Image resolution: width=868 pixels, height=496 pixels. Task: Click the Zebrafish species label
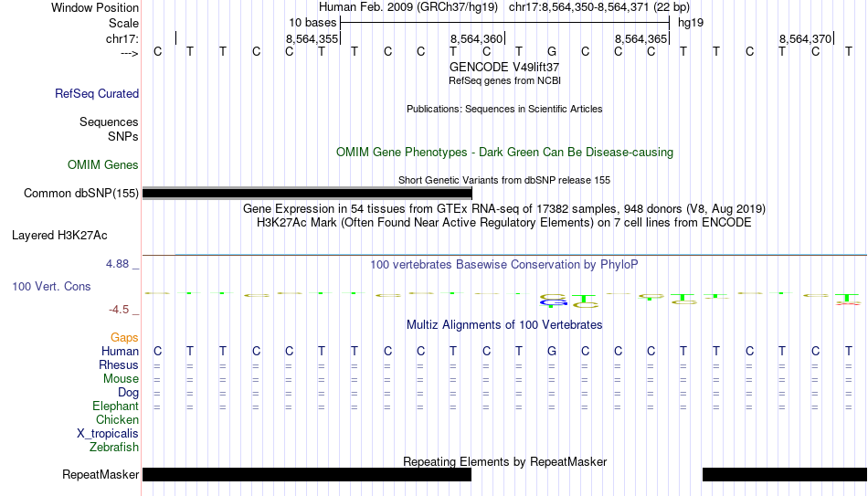point(114,448)
